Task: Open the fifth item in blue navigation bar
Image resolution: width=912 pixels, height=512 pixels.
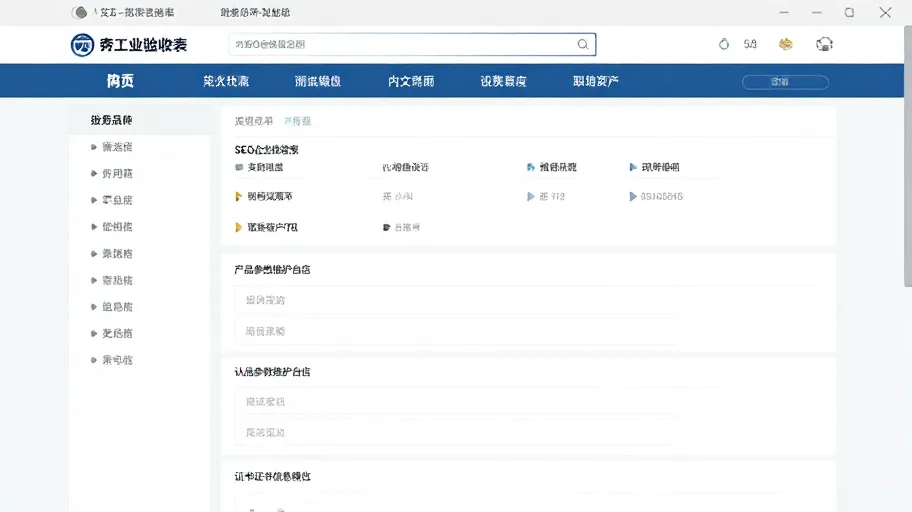Action: click(504, 81)
